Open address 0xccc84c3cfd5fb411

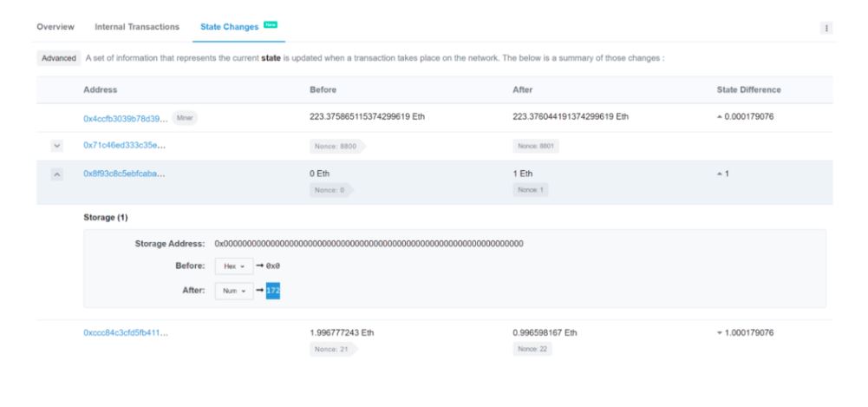[x=126, y=332]
